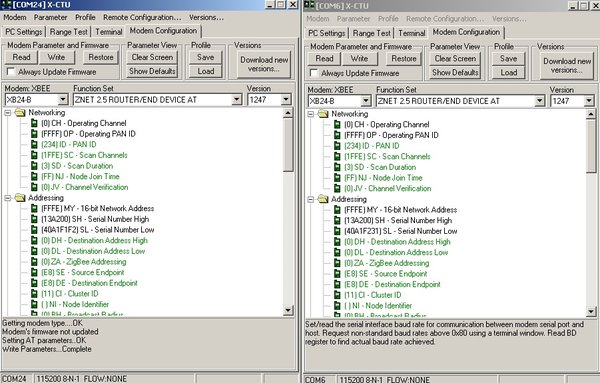Enable Always Update Firmware in COM6 window
Image resolution: width=600 pixels, height=383 pixels.
tap(314, 73)
